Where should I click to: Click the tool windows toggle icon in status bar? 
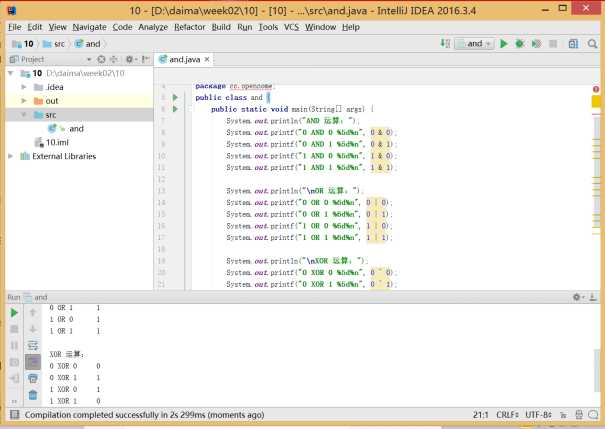pyautogui.click(x=15, y=415)
